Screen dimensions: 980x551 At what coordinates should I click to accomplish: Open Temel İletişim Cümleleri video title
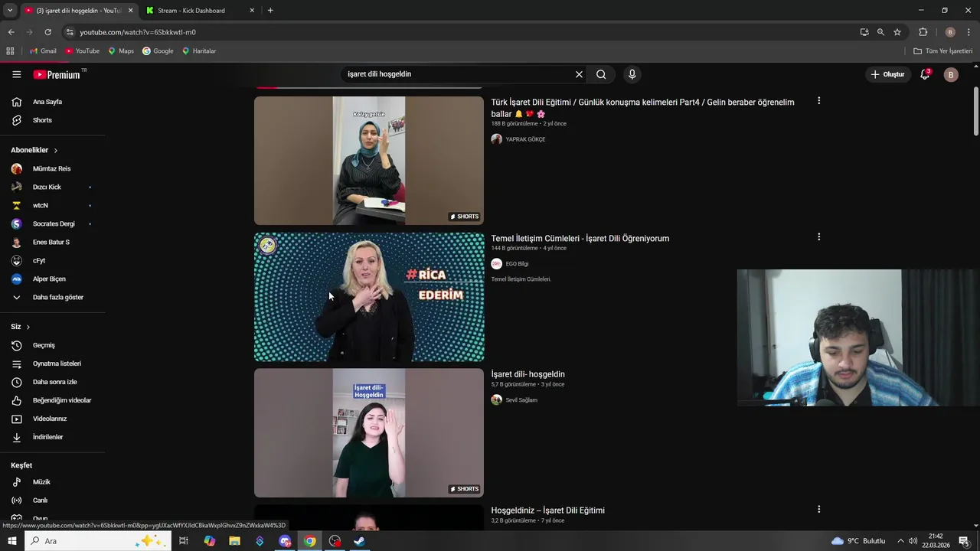pos(580,239)
